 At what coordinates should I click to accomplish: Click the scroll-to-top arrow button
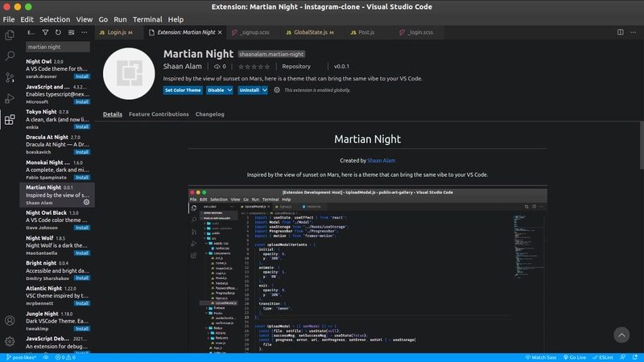click(x=621, y=335)
